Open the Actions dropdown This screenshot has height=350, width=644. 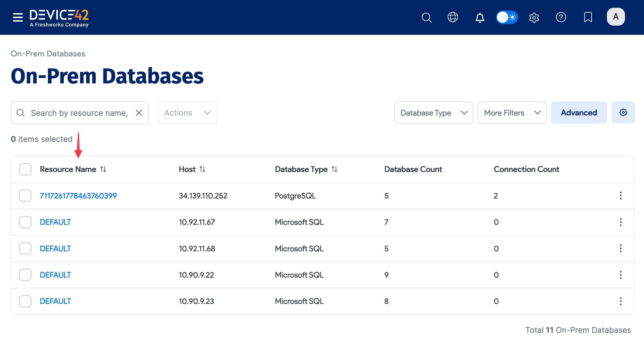187,113
